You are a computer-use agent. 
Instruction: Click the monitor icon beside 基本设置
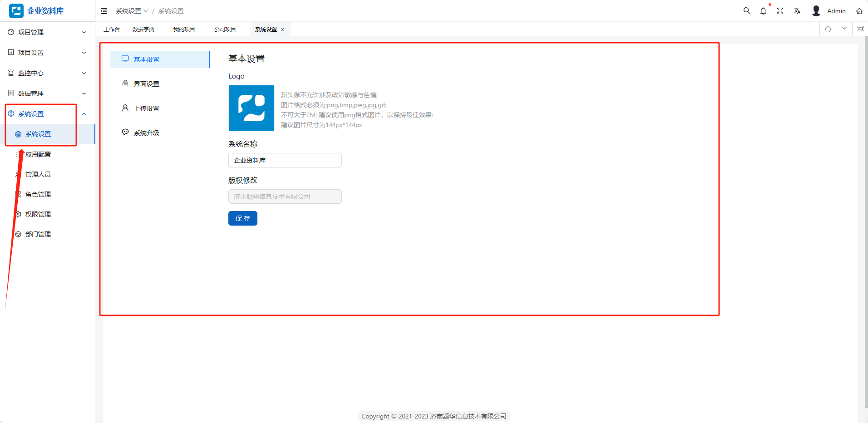click(125, 59)
